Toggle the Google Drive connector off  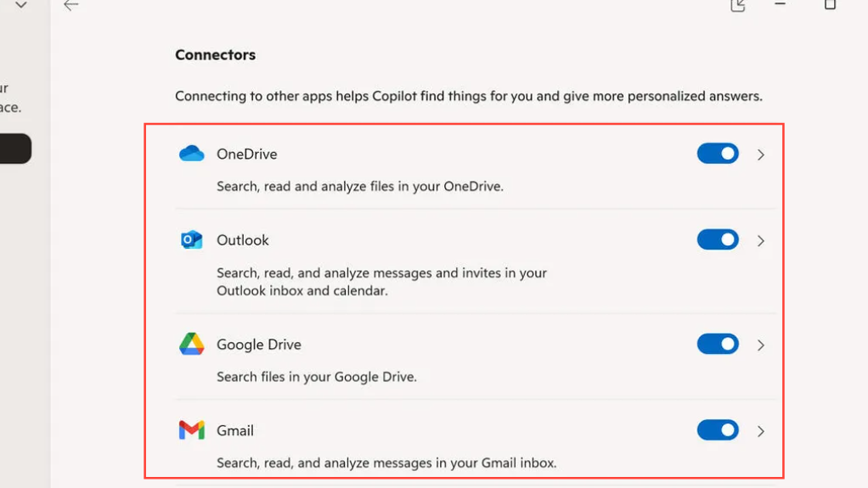(x=718, y=344)
